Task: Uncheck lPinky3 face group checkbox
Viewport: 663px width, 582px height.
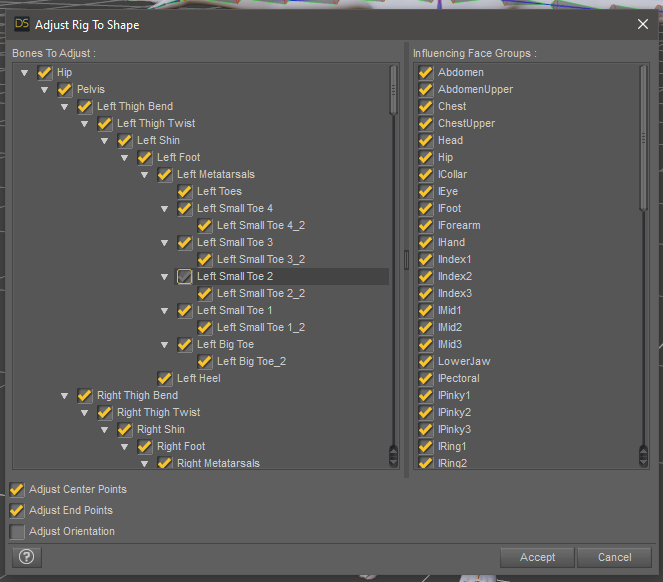Action: [425, 429]
